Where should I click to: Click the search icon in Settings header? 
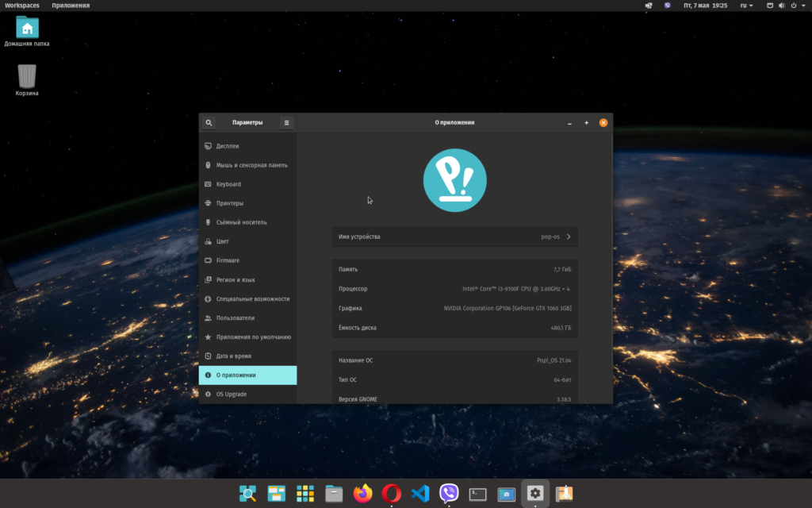click(209, 123)
